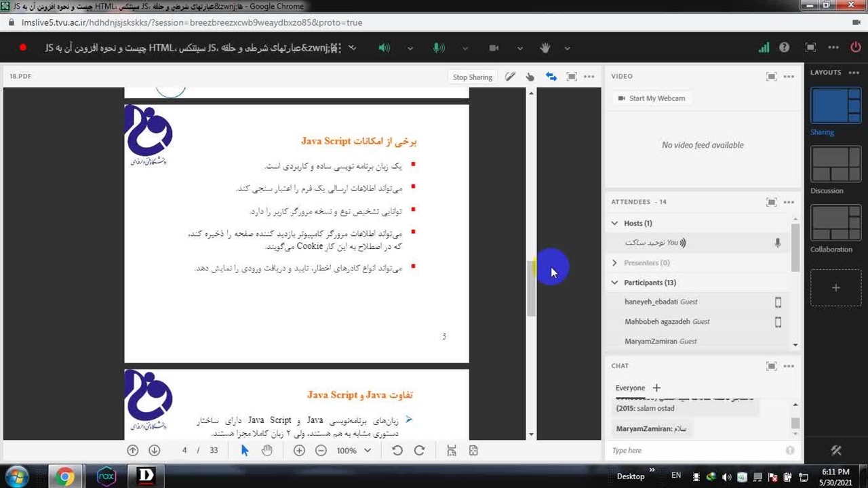The image size is (868, 488).
Task: Click the Stop Sharing button
Action: tap(472, 77)
